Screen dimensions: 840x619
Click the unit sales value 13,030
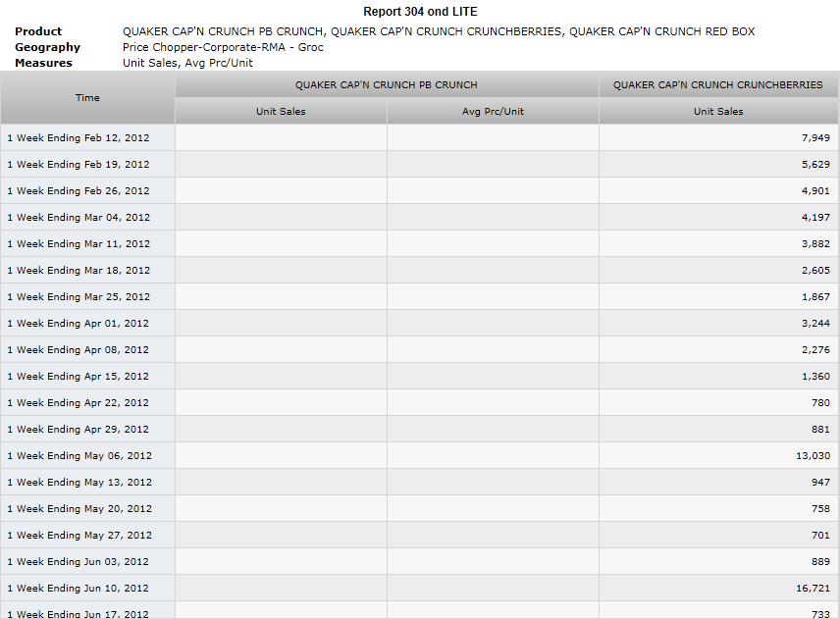(813, 456)
